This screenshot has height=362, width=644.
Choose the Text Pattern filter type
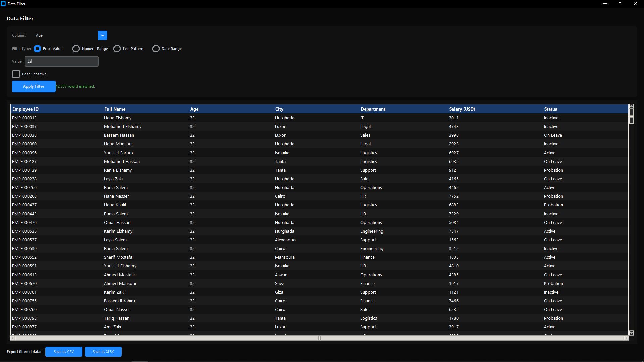coord(117,49)
